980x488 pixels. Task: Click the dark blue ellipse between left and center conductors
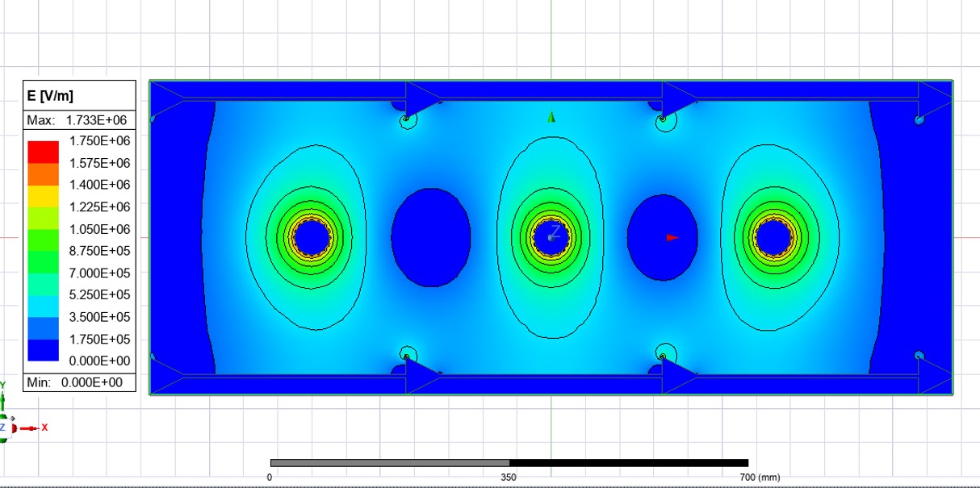tap(431, 237)
